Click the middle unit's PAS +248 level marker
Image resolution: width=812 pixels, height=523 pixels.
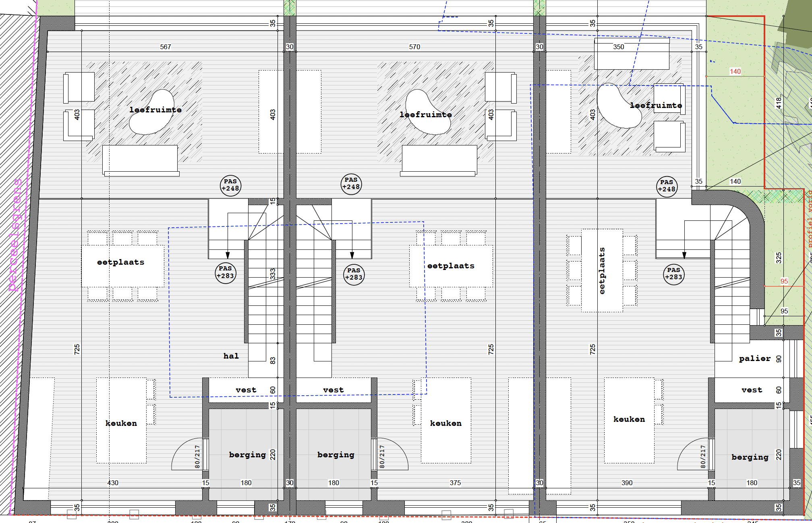click(351, 184)
